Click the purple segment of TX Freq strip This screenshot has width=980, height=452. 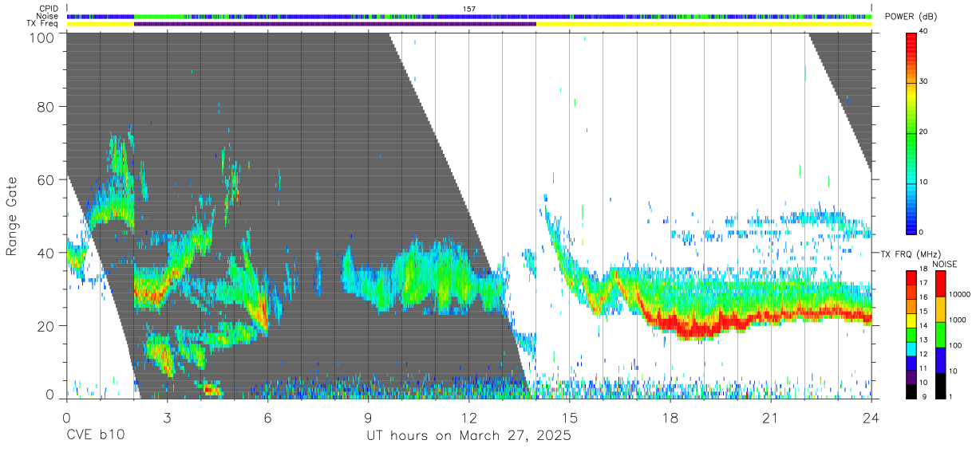(x=335, y=24)
